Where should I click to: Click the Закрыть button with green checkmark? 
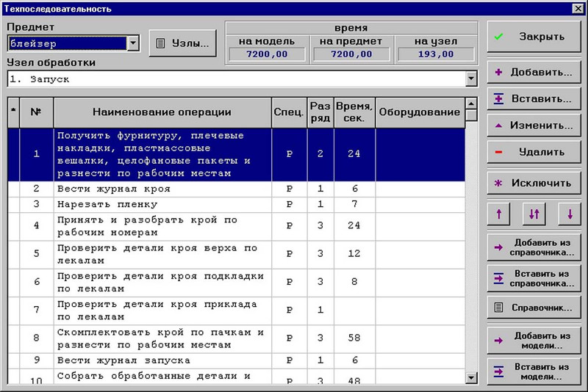534,37
